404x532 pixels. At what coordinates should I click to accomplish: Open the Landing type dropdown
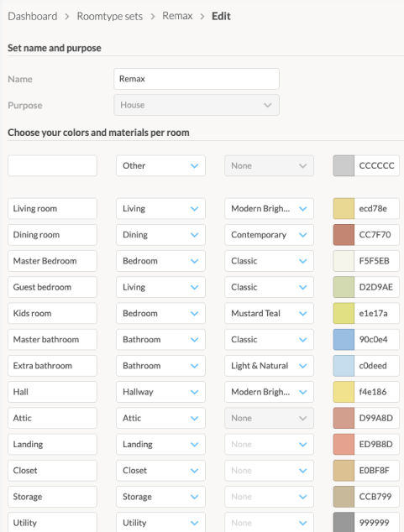click(x=160, y=444)
